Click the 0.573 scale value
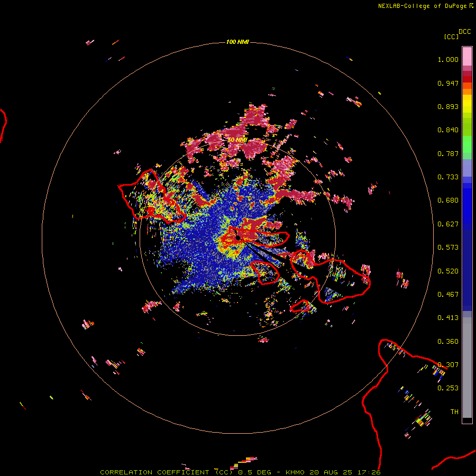476x476 pixels. [x=448, y=248]
